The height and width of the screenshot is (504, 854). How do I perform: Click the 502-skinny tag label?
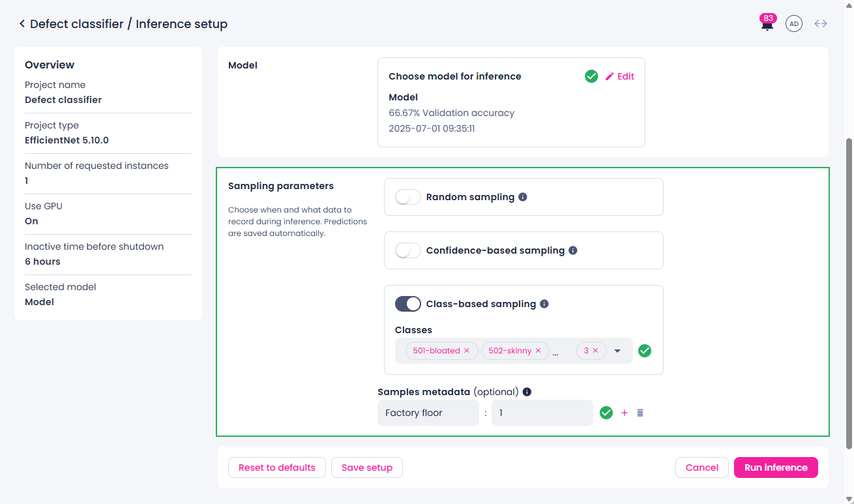510,351
